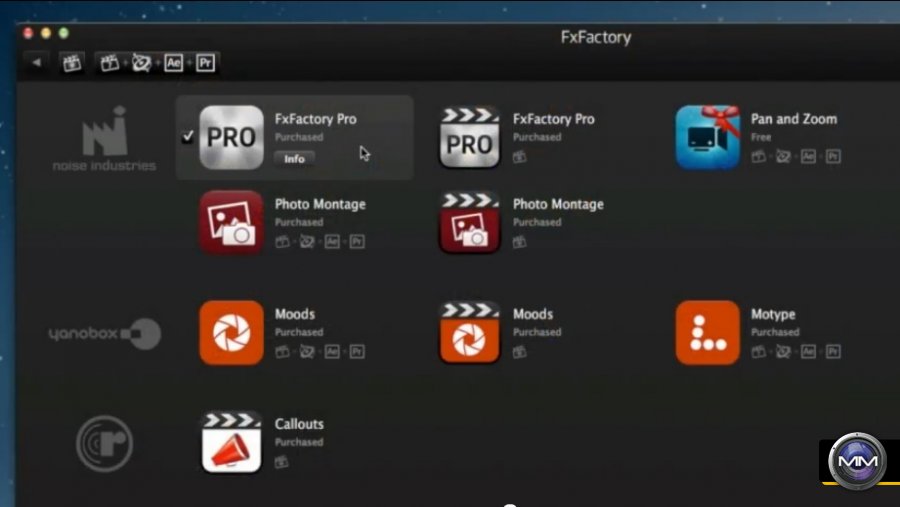Click 'Purchased' label under Motype
This screenshot has width=900, height=507.
click(x=775, y=332)
